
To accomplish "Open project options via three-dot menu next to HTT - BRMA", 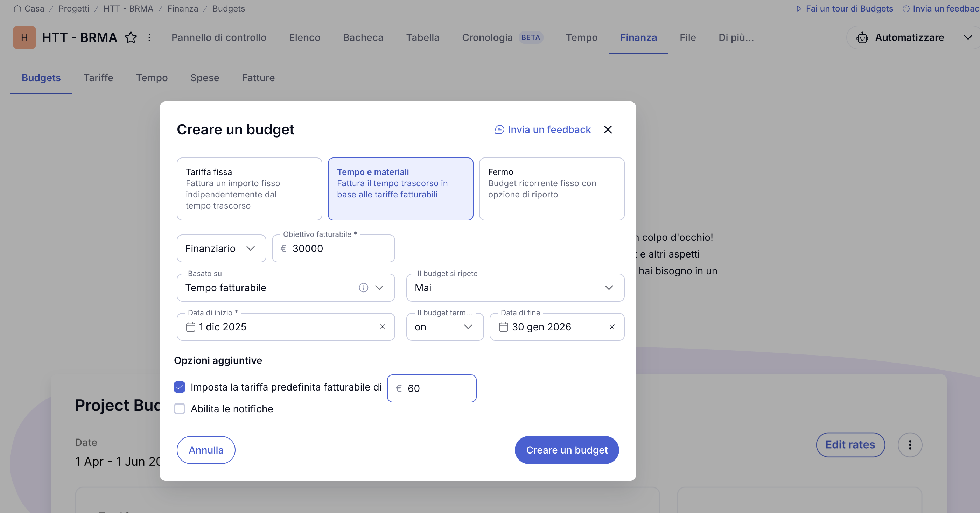I will pos(149,37).
